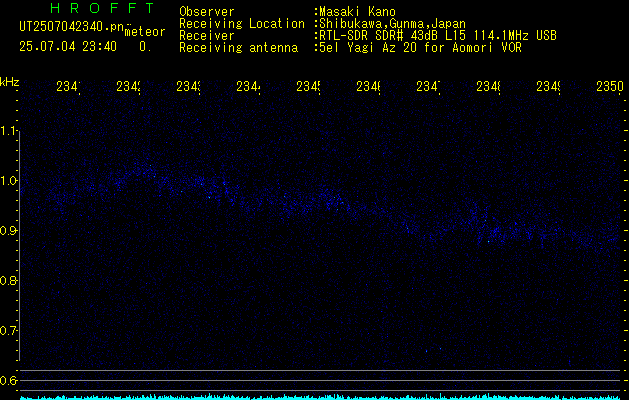629x400 pixels.
Task: Click the date stamp 25.07.04 23:40
Action: point(68,47)
